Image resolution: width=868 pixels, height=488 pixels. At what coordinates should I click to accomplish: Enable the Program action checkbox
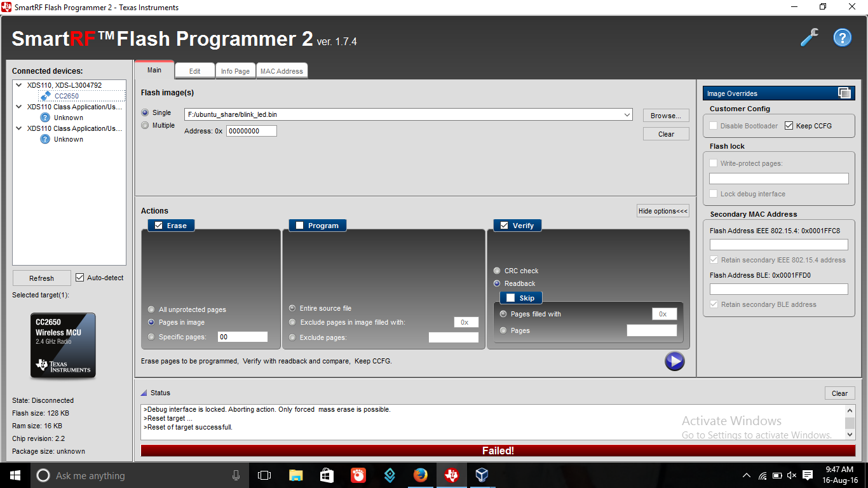[x=300, y=225]
